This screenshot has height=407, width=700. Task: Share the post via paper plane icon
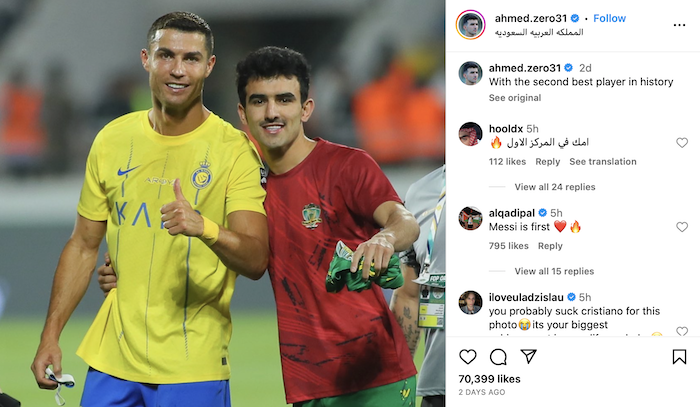pos(528,357)
